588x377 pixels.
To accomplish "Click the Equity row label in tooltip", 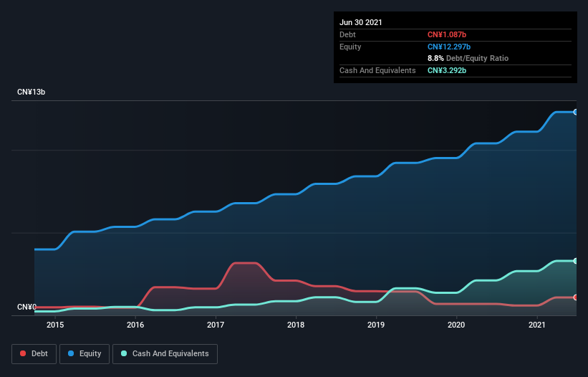I will coord(350,47).
